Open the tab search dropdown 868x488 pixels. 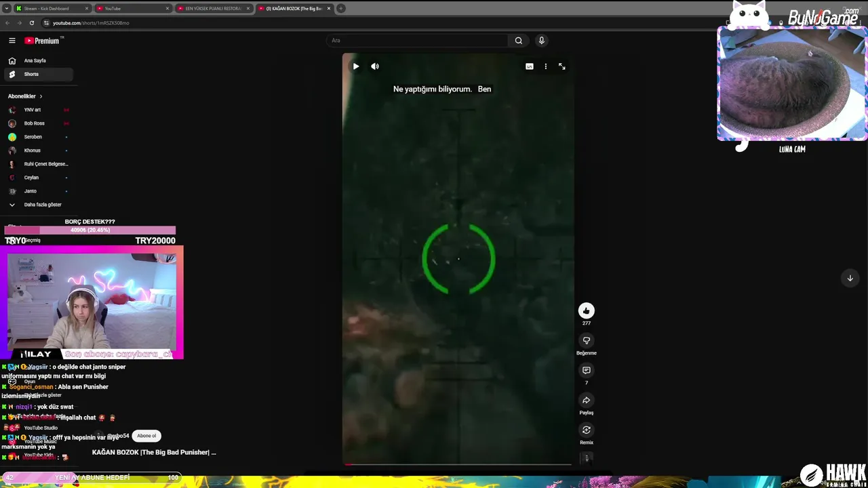[6, 8]
